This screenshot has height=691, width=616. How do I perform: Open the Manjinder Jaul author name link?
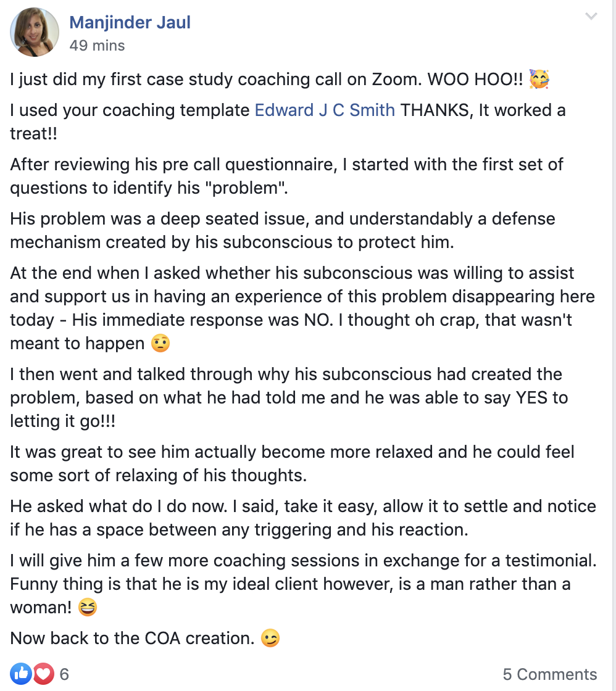coord(130,23)
